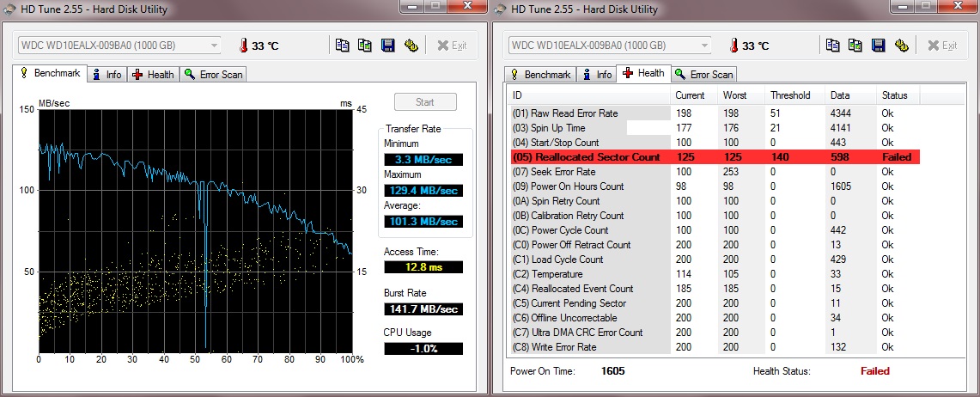The width and height of the screenshot is (980, 397).
Task: Open options icon in right window toolbar
Action: 901,45
